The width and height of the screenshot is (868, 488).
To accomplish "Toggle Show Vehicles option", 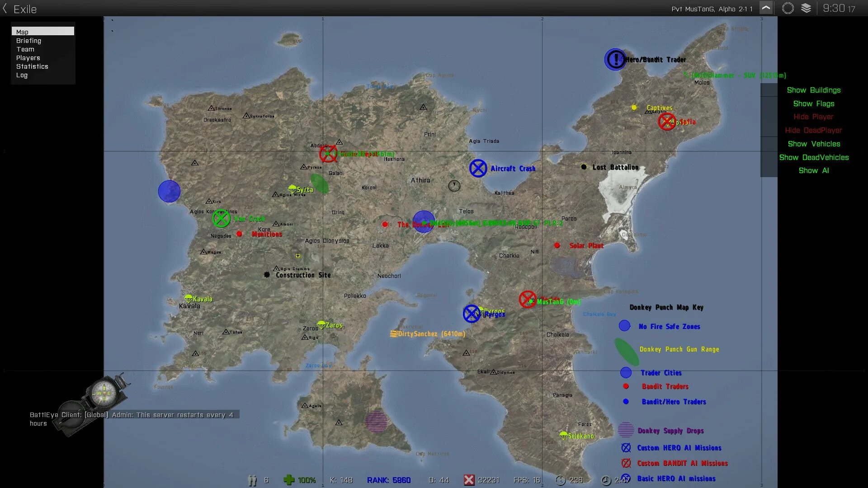I will 813,144.
